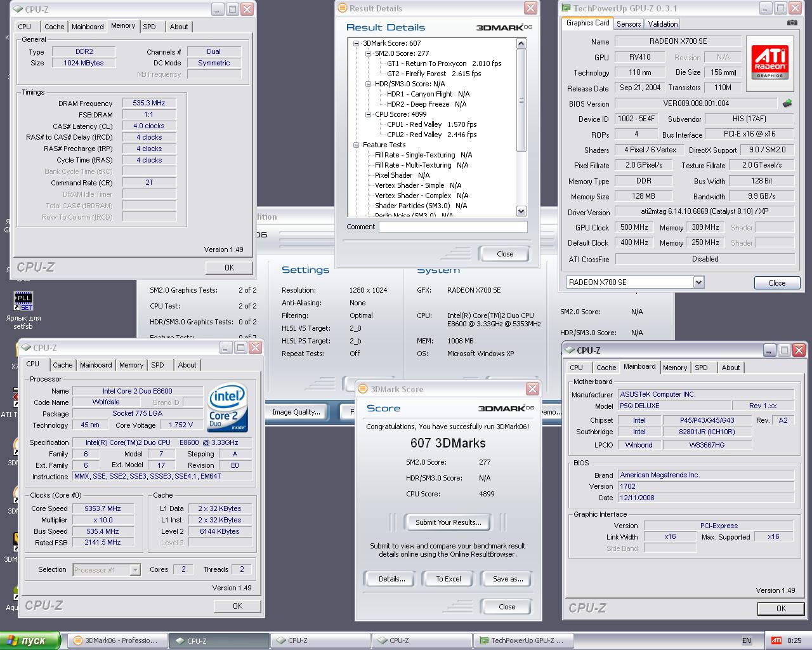
Task: Switch to TechPowerUp GPU-Z taskbar item
Action: [523, 640]
